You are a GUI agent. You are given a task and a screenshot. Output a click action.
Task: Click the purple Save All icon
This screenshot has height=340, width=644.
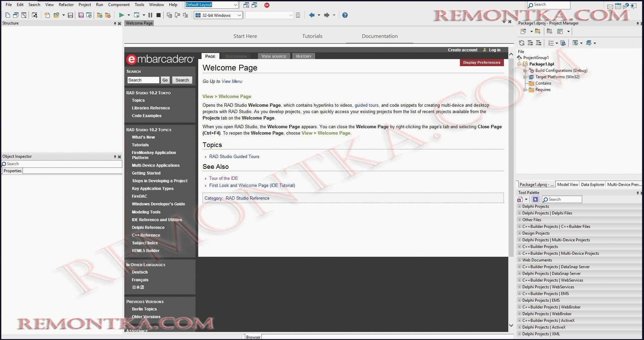81,15
